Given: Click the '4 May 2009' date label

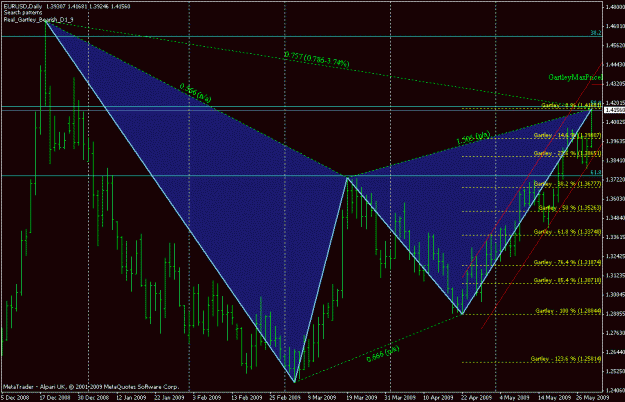Looking at the screenshot, I should 515,398.
